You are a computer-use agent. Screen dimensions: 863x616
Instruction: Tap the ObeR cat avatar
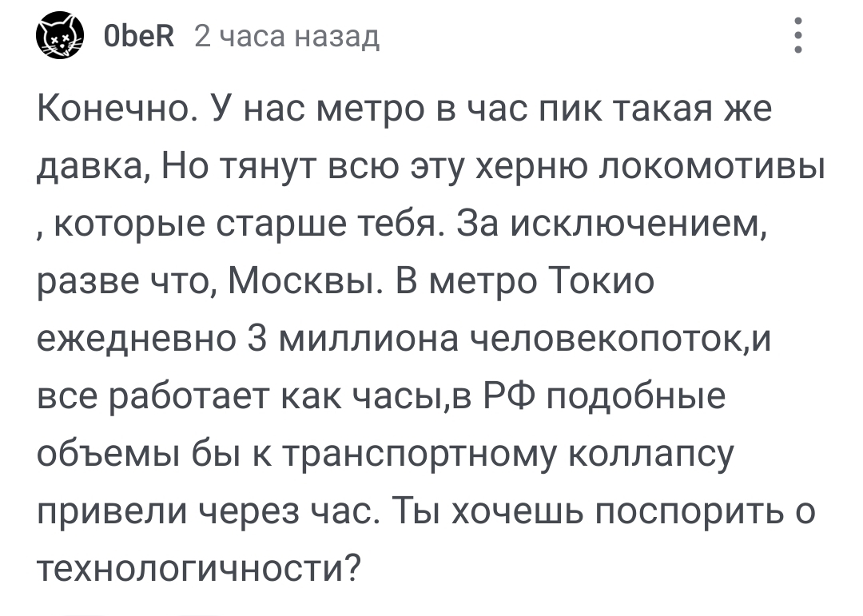pyautogui.click(x=62, y=37)
